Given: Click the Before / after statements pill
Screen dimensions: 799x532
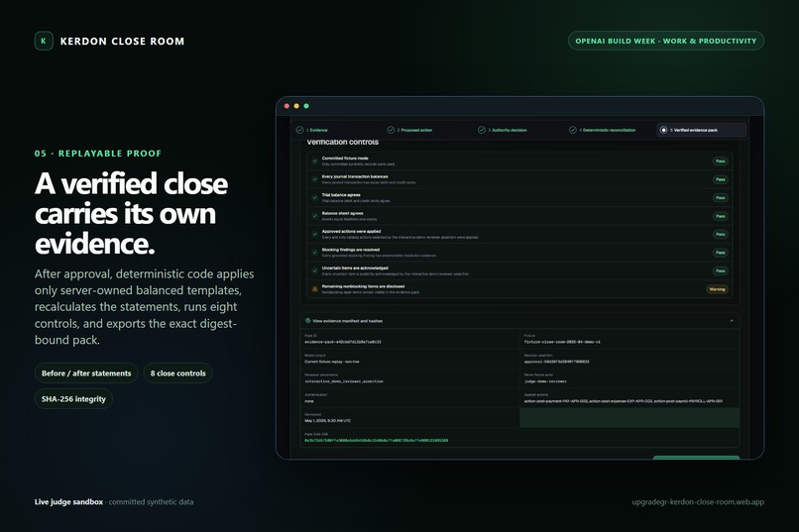Looking at the screenshot, I should (86, 373).
